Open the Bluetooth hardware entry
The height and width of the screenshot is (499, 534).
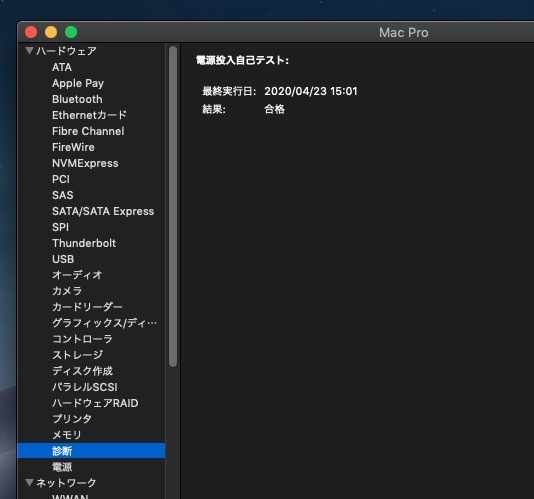click(x=77, y=99)
